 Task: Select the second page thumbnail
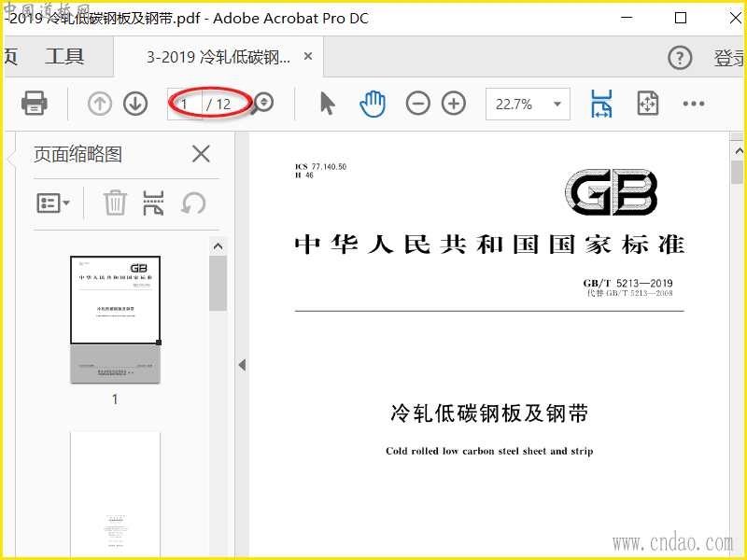coord(115,495)
